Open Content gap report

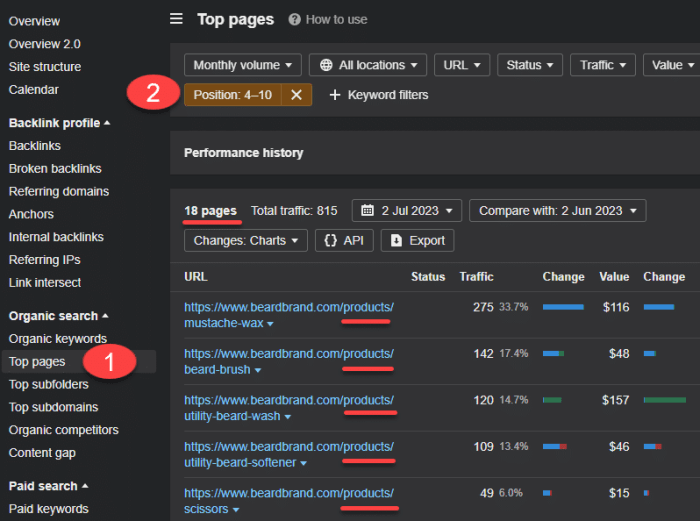(42, 452)
